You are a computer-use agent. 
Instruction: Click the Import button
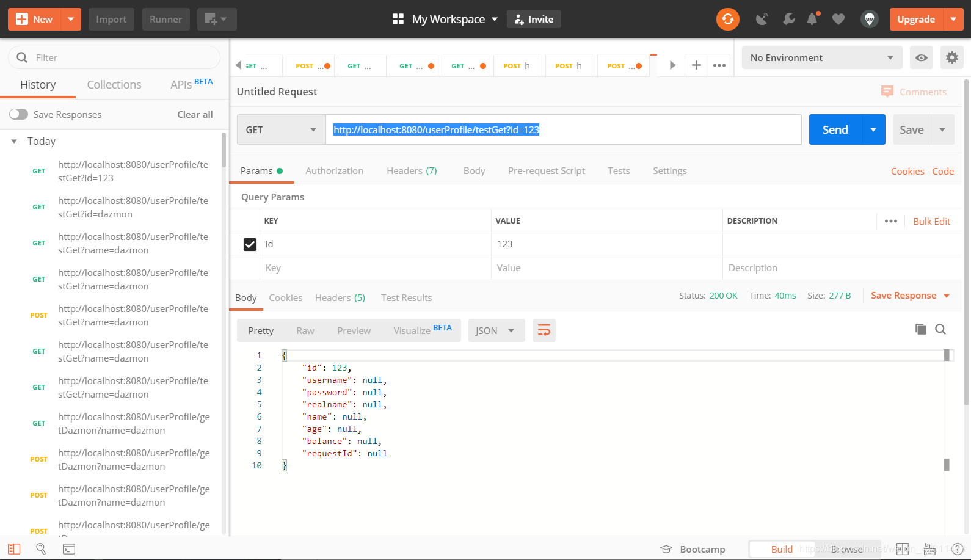coord(111,19)
